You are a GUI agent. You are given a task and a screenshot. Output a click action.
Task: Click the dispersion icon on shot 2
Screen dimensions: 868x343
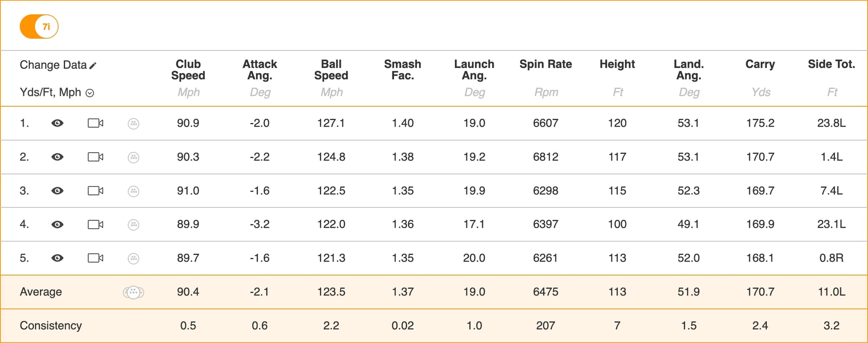134,157
